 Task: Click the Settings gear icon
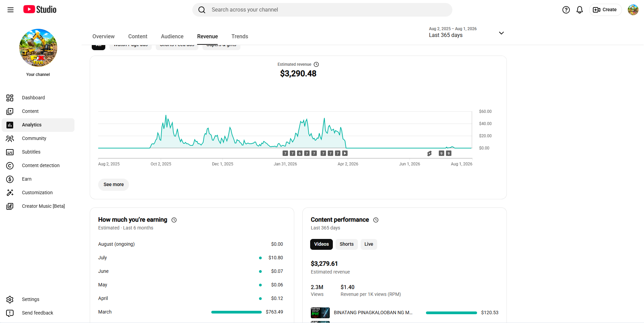(10, 300)
